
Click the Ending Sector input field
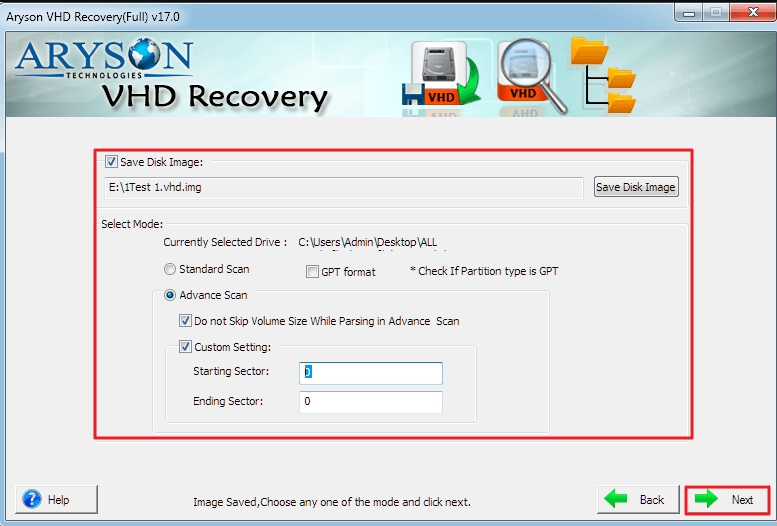tap(371, 402)
